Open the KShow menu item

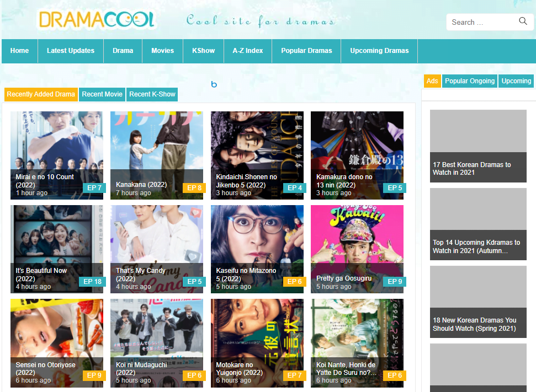click(x=203, y=51)
